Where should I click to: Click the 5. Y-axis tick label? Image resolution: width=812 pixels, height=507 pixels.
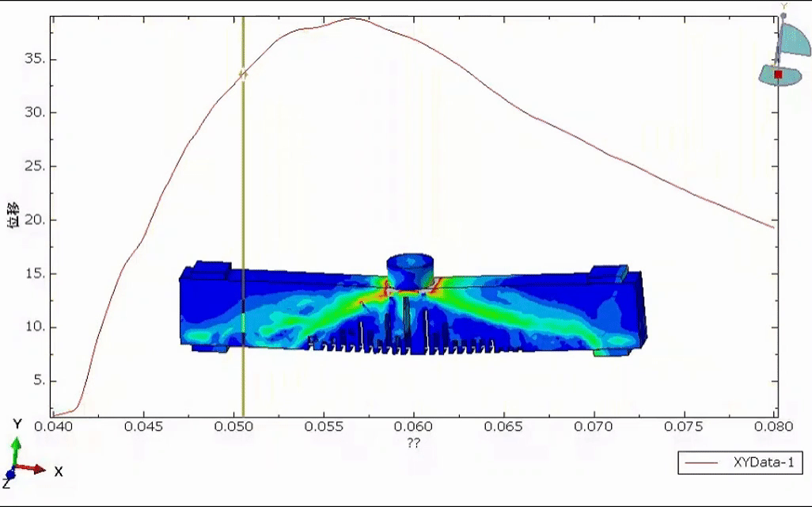point(40,380)
